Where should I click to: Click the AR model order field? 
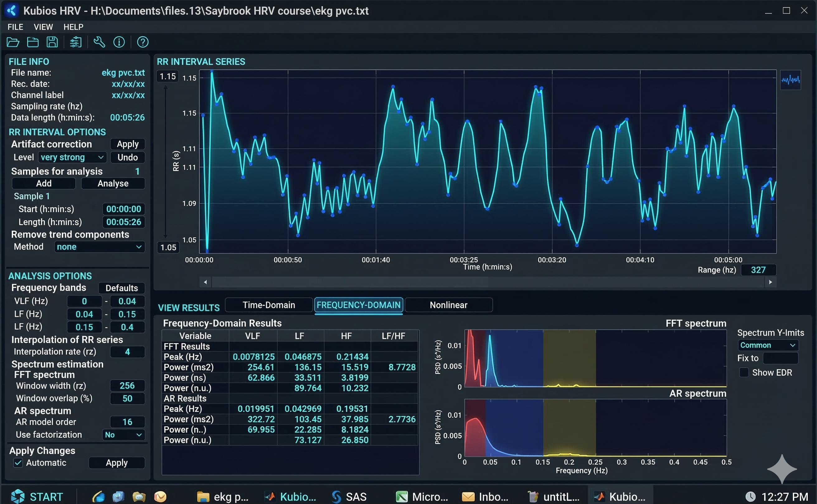pyautogui.click(x=127, y=422)
